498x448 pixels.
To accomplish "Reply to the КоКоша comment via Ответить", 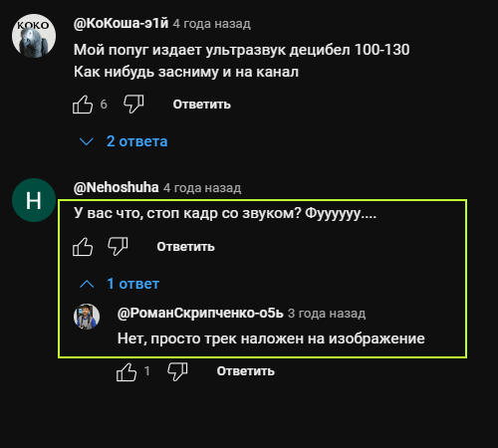I will point(201,105).
